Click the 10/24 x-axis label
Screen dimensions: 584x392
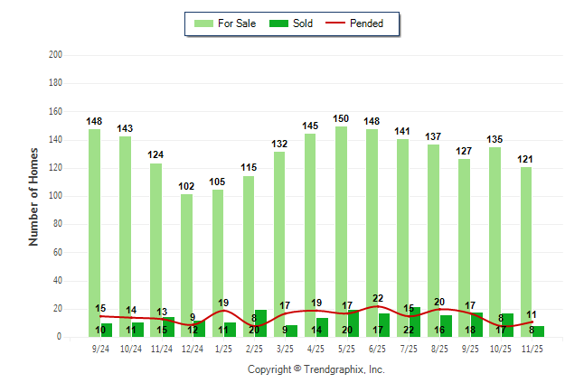(131, 348)
